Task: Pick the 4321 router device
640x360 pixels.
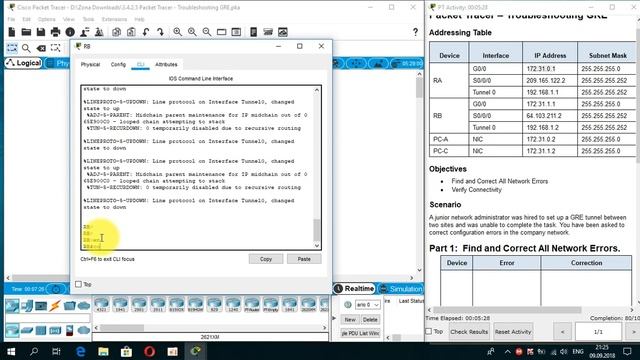Action: click(x=102, y=304)
